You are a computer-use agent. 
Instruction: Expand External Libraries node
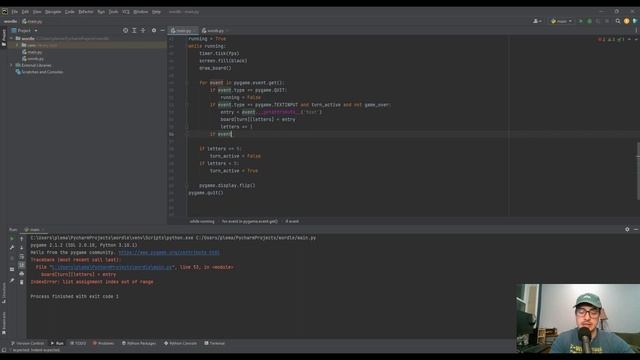click(x=11, y=65)
